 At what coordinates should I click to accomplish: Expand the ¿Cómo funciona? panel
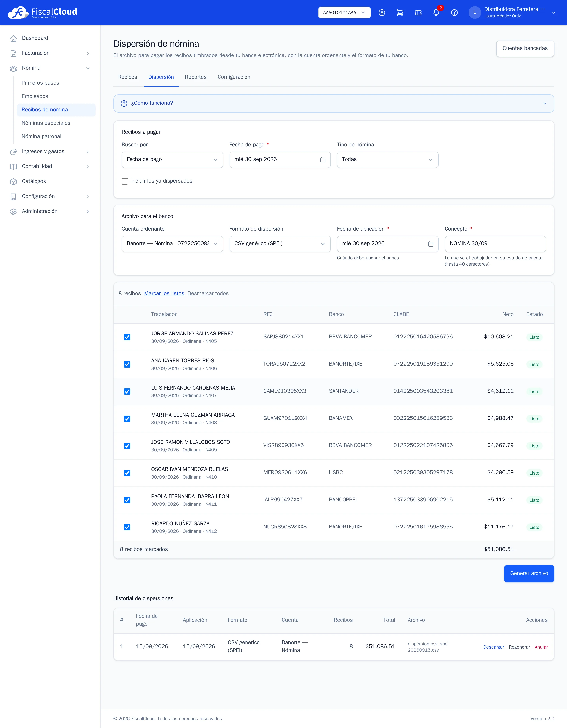click(334, 103)
